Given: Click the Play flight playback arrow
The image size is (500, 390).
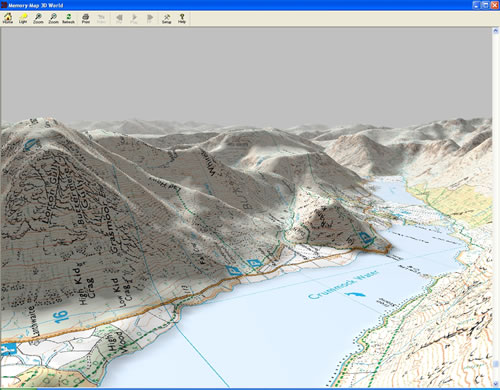Looking at the screenshot, I should 134,18.
